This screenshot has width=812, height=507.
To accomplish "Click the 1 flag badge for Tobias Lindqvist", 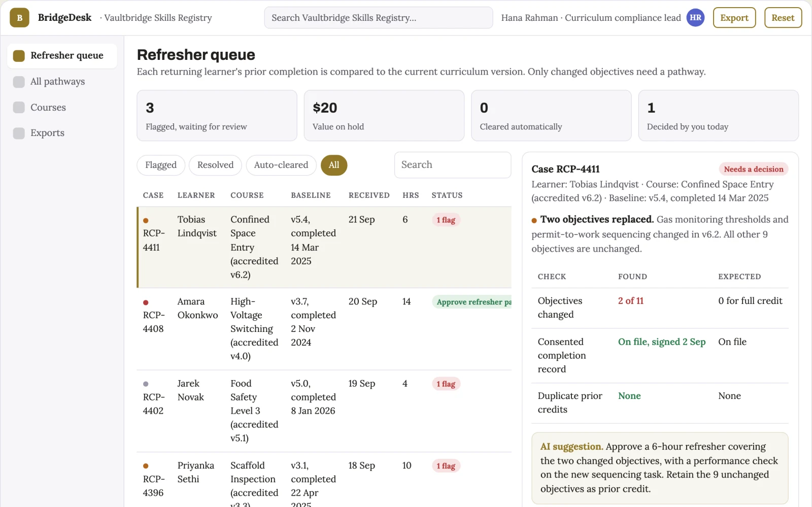I will 446,220.
